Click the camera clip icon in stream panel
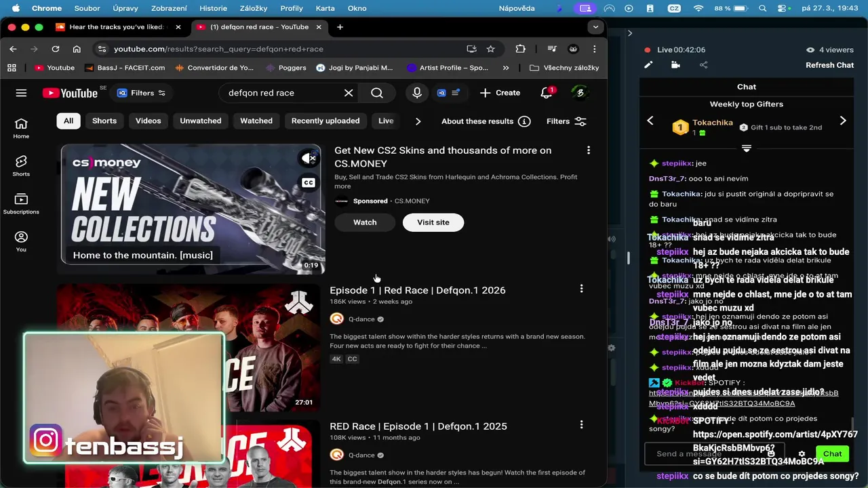Image resolution: width=868 pixels, height=488 pixels. pos(675,65)
